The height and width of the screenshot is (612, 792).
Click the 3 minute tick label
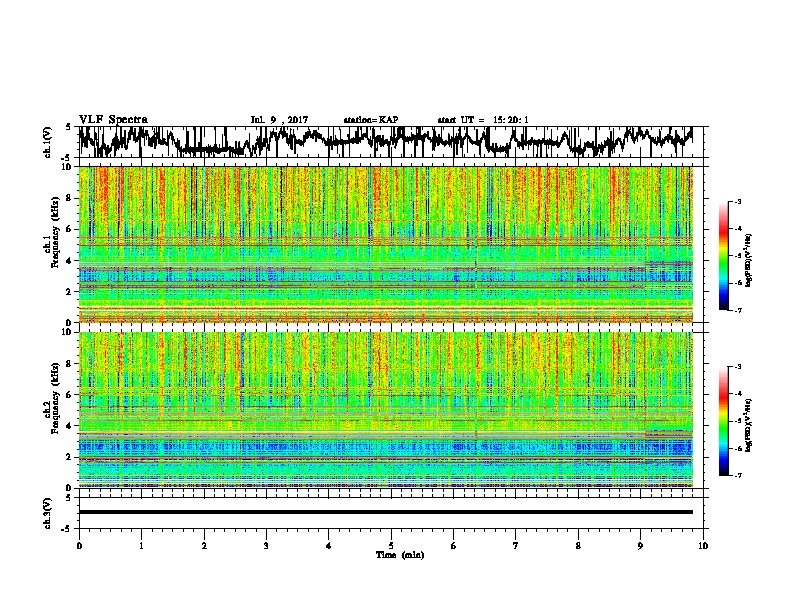pyautogui.click(x=266, y=546)
